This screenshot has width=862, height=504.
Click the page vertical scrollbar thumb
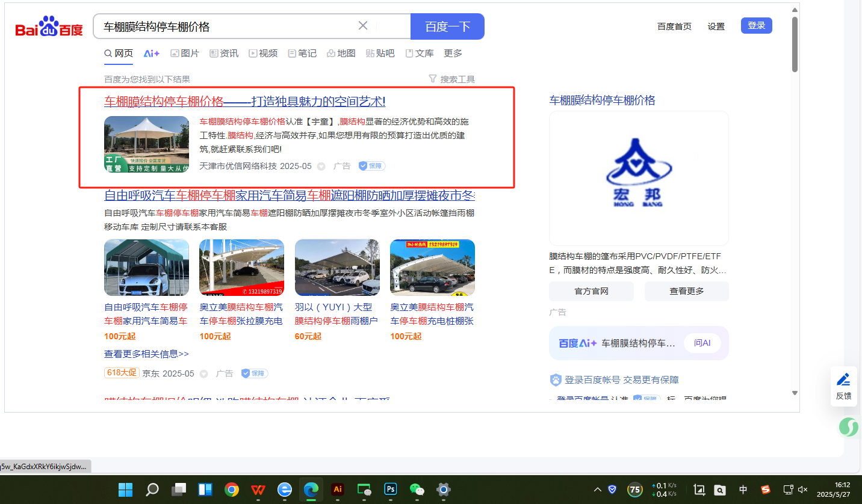click(x=795, y=45)
